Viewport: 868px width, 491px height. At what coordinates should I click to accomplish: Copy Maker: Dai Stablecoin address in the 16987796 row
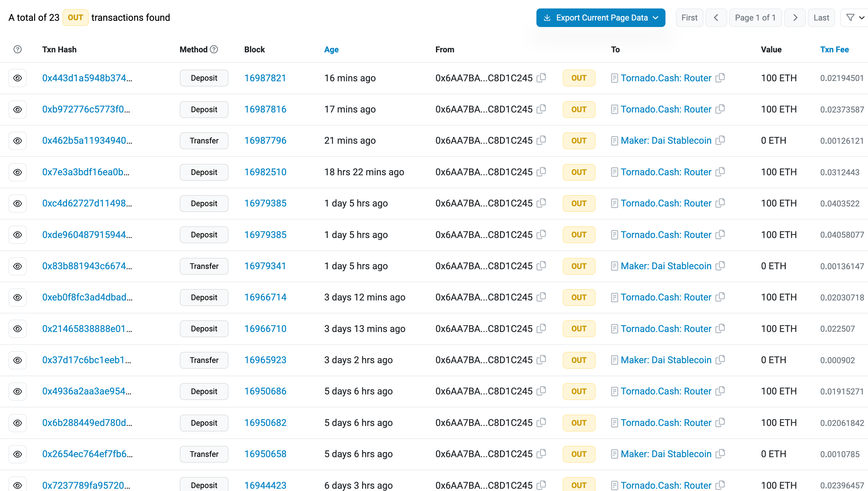coord(720,140)
